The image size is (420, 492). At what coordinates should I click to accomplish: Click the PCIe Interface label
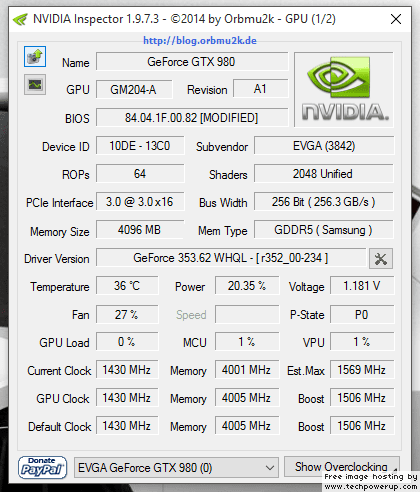[x=60, y=203]
